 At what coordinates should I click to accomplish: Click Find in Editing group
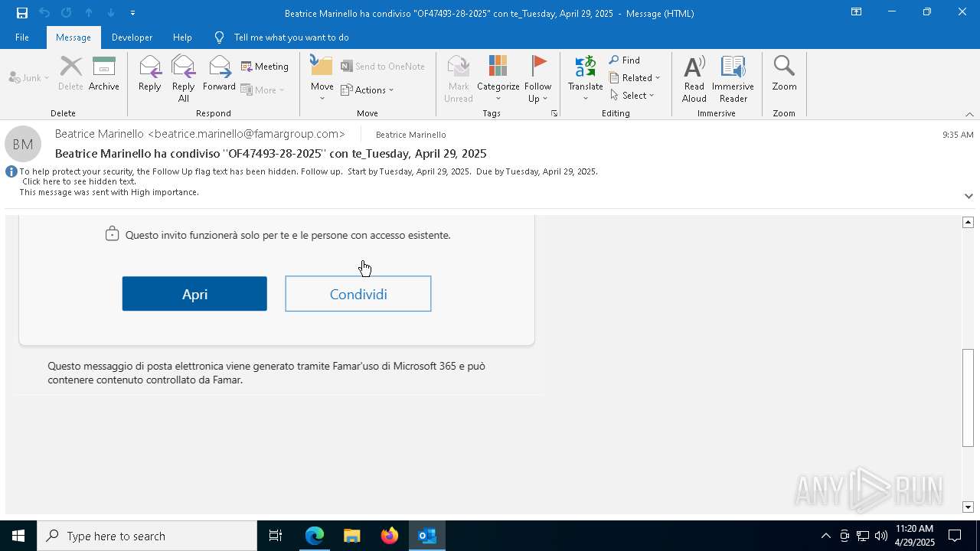[x=625, y=60]
